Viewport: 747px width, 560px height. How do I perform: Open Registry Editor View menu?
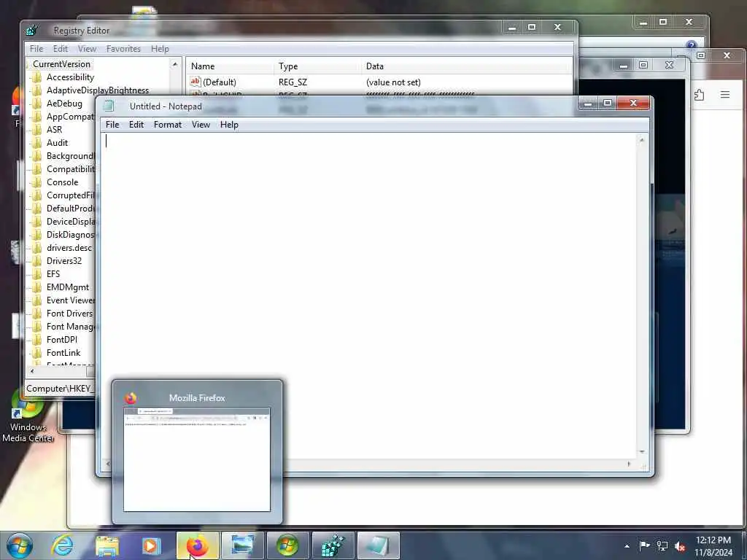[88, 49]
